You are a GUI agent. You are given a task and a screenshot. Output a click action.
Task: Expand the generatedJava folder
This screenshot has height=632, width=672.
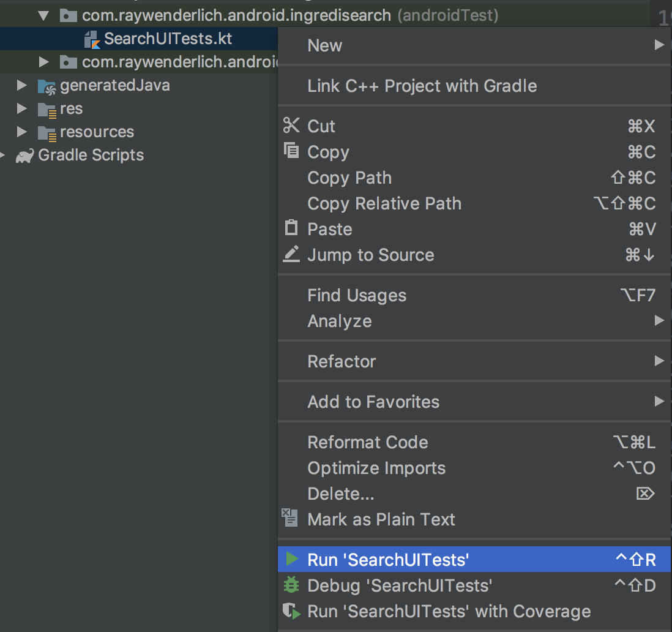(22, 85)
